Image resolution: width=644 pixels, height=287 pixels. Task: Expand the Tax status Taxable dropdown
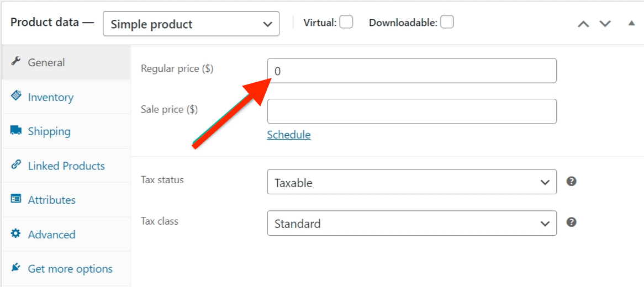(411, 182)
